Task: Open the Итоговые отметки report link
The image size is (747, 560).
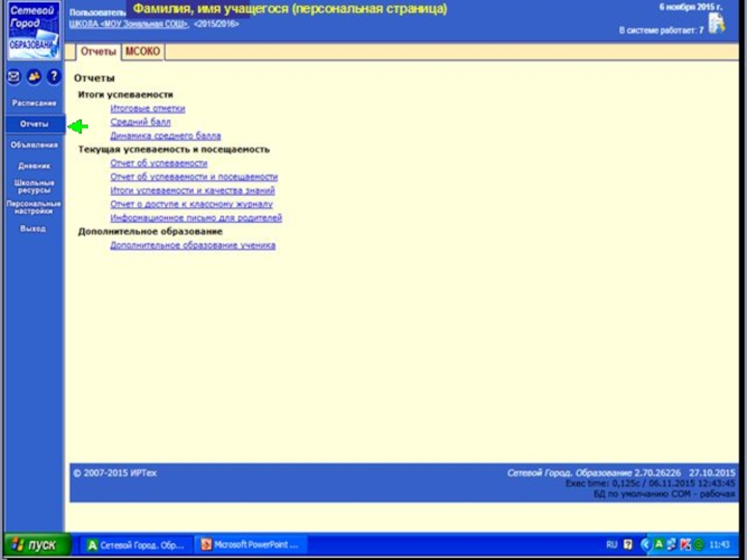Action: click(148, 108)
